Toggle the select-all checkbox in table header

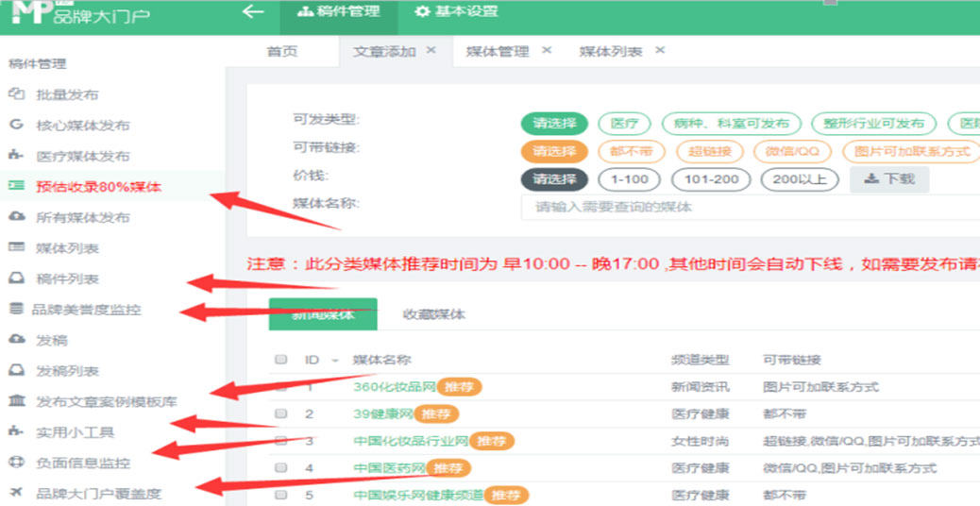click(280, 360)
